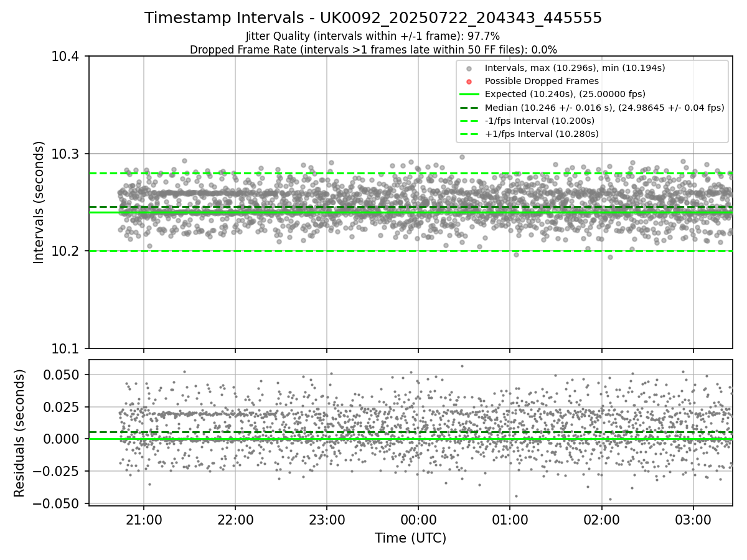Image resolution: width=747 pixels, height=560 pixels.
Task: Click the 'Time (UTC)' x-axis label
Action: pos(410,538)
